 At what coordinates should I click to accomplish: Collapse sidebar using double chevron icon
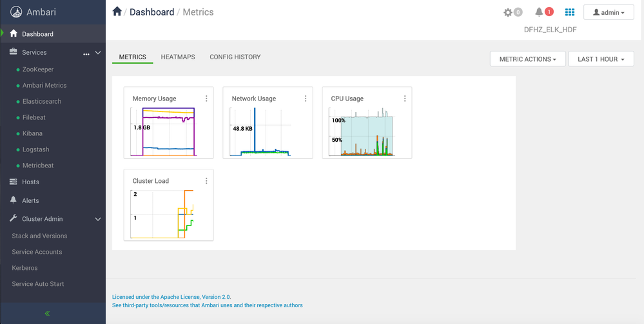[47, 314]
